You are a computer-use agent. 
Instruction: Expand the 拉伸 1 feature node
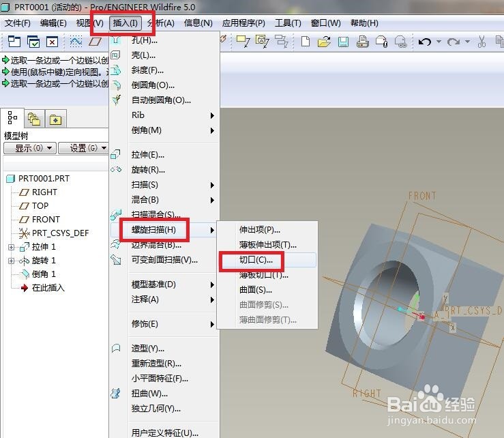pos(11,247)
